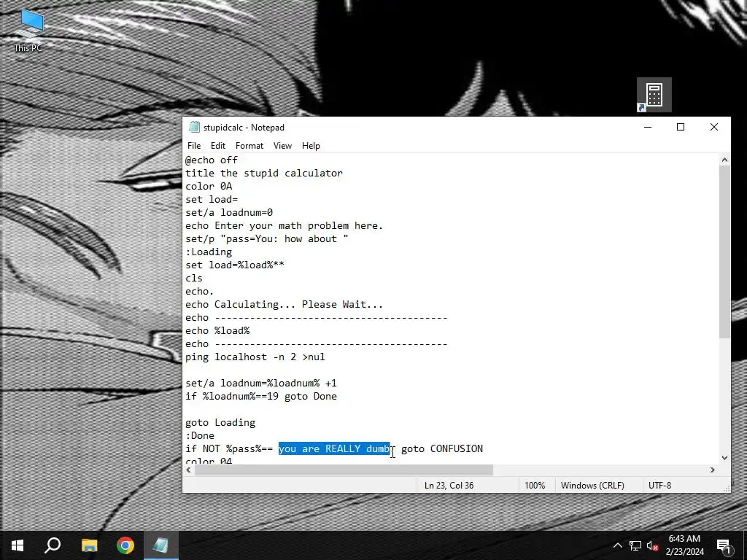Click the ':Loading' label line
This screenshot has height=560, width=747.
tap(209, 252)
